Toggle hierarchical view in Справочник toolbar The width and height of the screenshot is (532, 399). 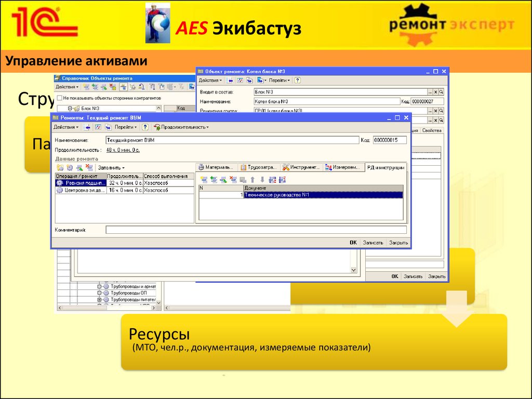tap(123, 87)
